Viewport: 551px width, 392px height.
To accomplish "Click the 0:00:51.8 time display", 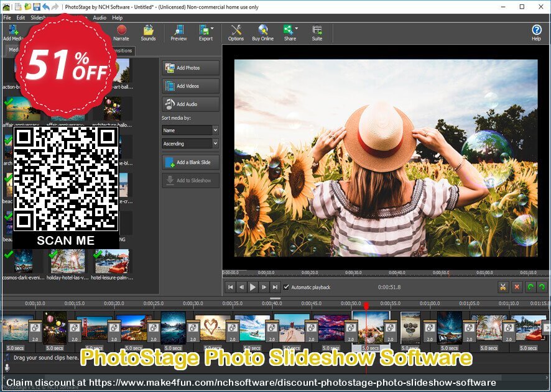I will point(389,287).
